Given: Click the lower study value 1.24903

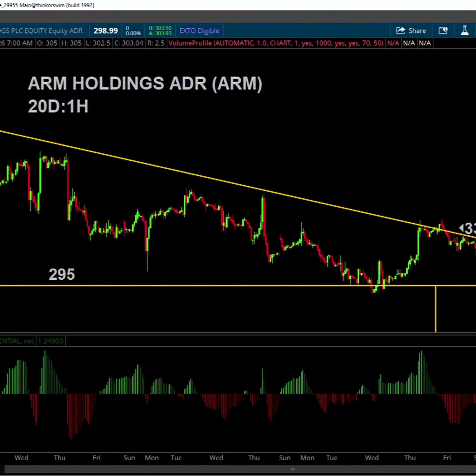Looking at the screenshot, I should tap(50, 341).
